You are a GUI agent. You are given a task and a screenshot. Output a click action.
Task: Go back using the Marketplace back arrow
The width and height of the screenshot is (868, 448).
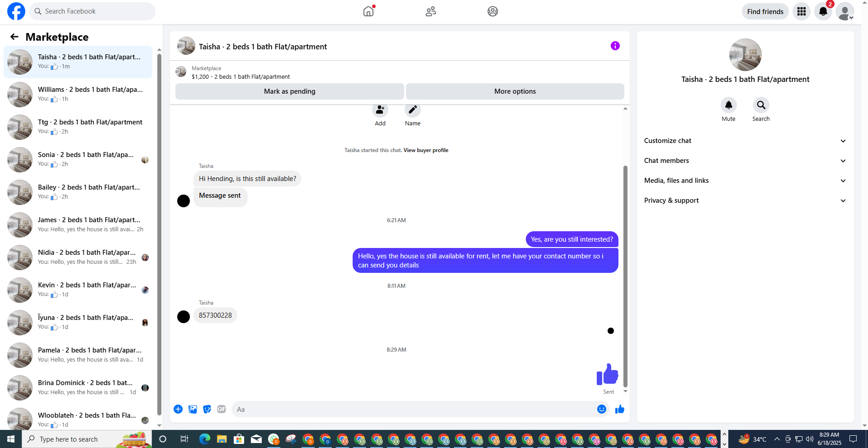pos(14,37)
